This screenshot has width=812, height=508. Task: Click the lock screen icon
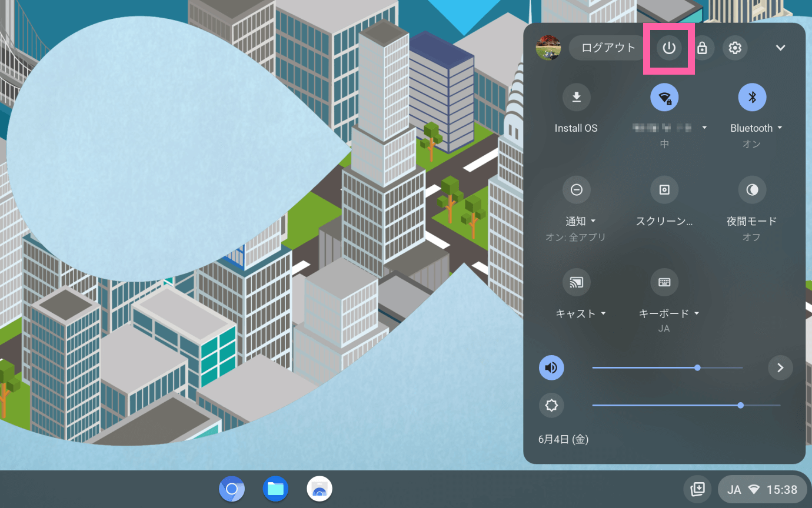pos(702,48)
